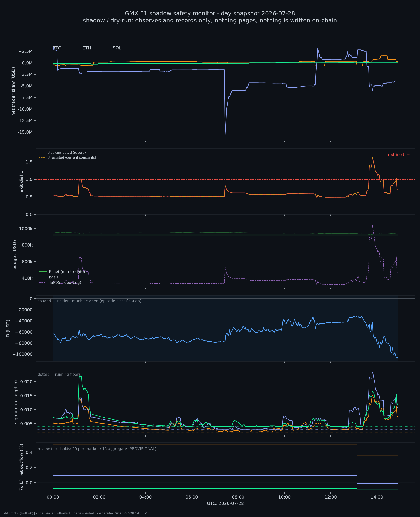
Task: Click the 08:00 tick label on time axis
Action: (238, 497)
